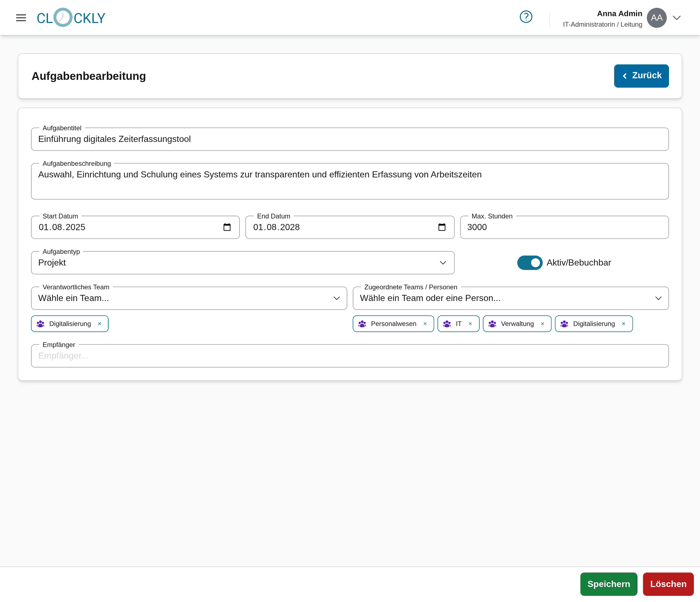Open the Verantwortliches Team dropdown
Image resolution: width=700 pixels, height=602 pixels.
(189, 298)
